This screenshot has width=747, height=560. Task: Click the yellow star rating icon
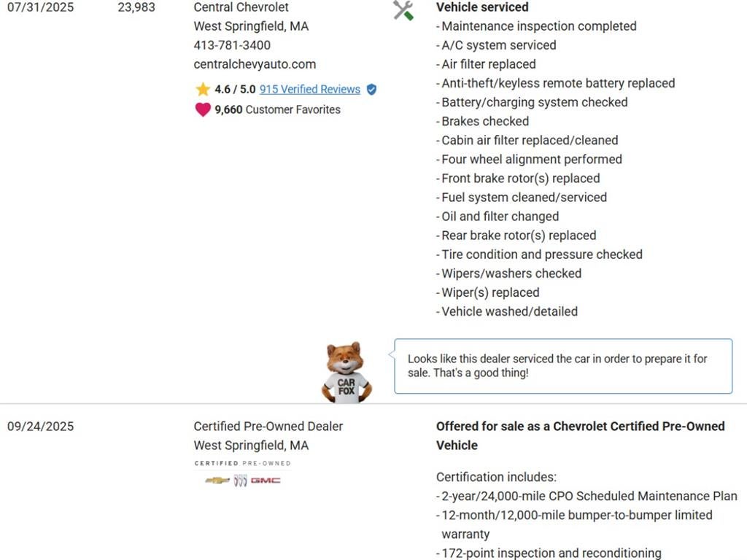pos(203,90)
